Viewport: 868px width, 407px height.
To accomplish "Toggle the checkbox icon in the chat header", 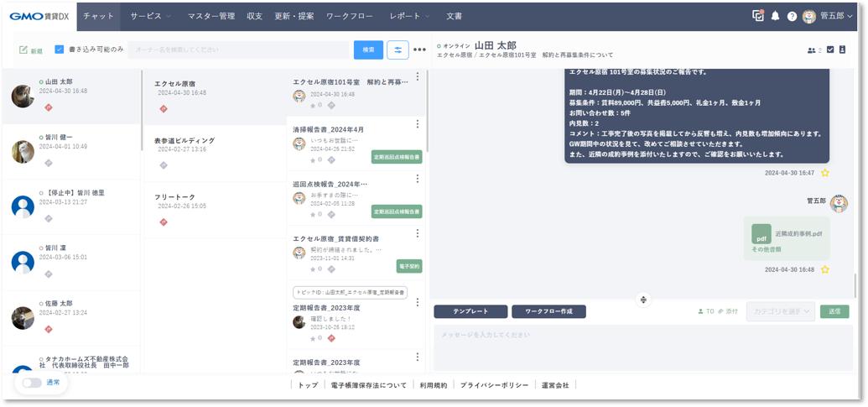I will tap(829, 50).
